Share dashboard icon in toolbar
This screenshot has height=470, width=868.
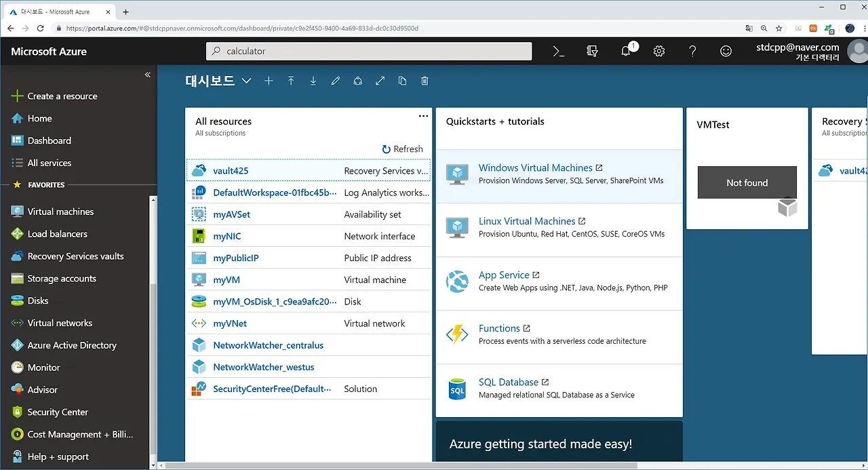click(x=358, y=81)
